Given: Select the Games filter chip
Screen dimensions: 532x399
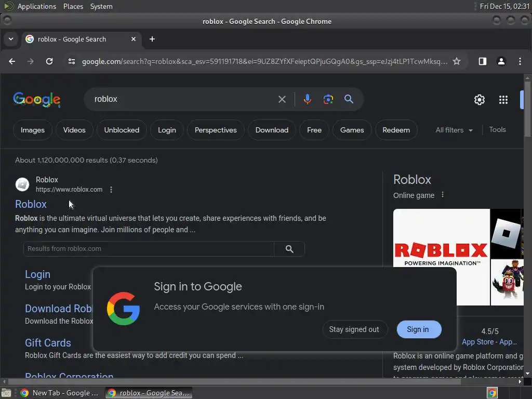Looking at the screenshot, I should 352,130.
